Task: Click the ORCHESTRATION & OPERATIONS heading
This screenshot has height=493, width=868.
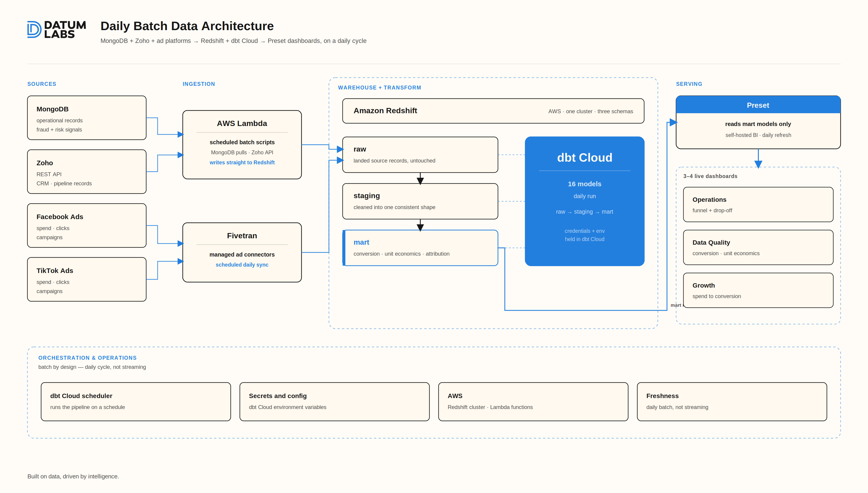Action: [x=87, y=358]
